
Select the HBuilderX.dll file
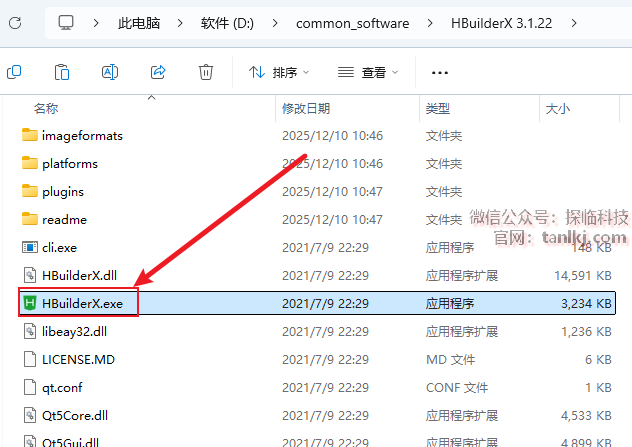(79, 276)
